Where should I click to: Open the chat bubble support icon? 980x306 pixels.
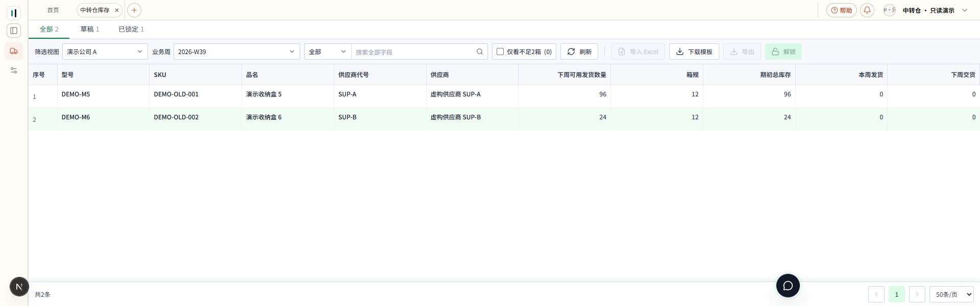click(x=788, y=286)
